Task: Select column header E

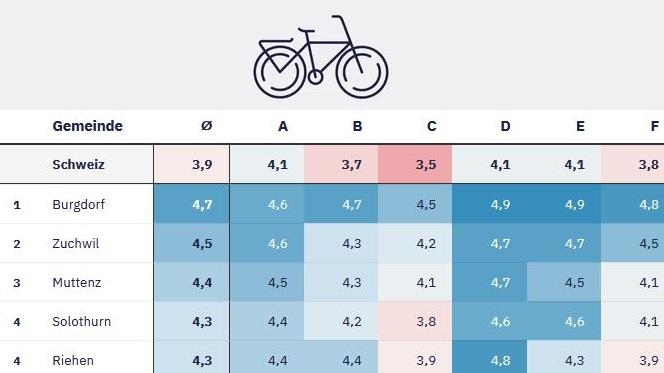Action: pos(580,126)
